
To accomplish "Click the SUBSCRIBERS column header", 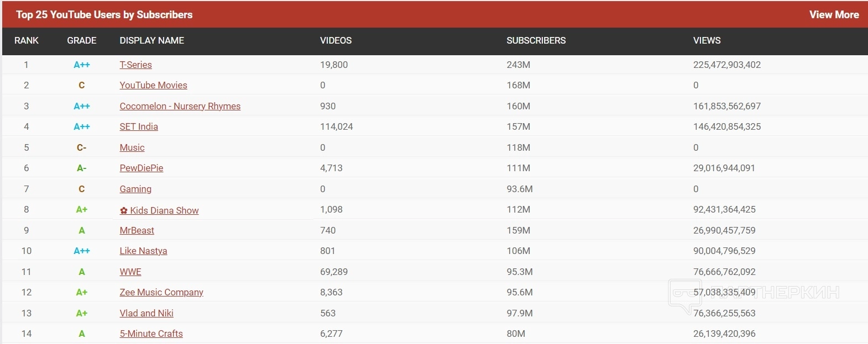I will (x=536, y=40).
